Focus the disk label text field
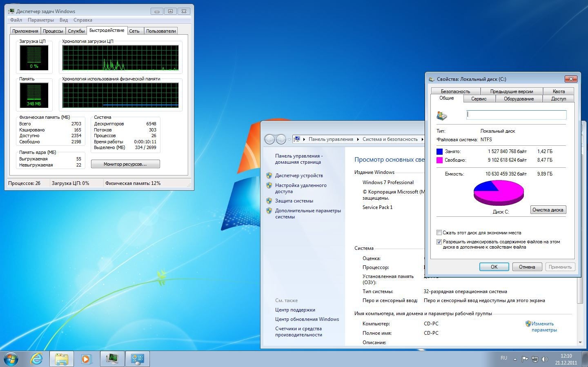588x367 pixels. click(517, 115)
